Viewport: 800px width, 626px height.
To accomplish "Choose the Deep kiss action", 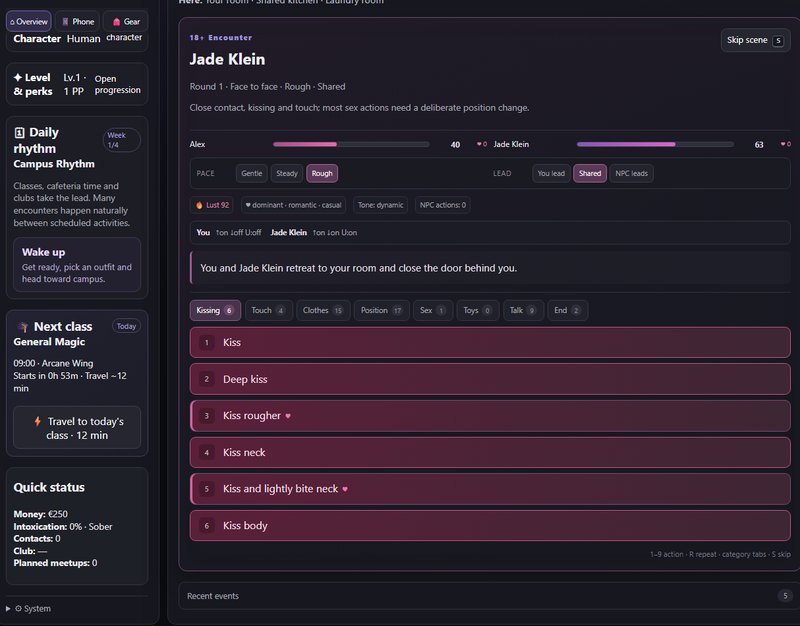I will 490,379.
